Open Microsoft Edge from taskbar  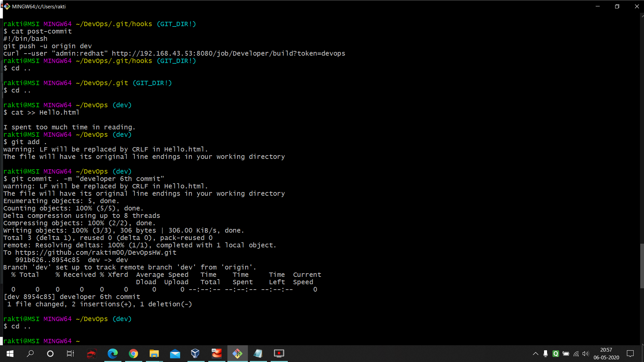coord(113,354)
